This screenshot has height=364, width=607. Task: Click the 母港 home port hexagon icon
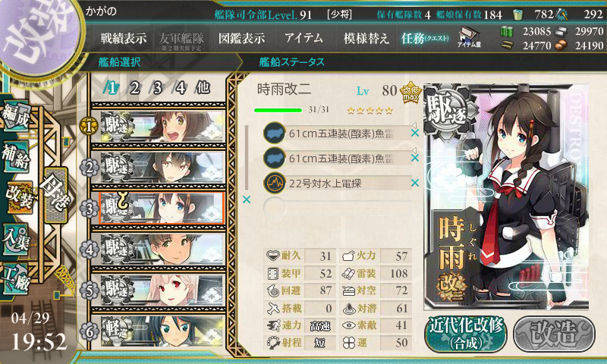point(55,196)
